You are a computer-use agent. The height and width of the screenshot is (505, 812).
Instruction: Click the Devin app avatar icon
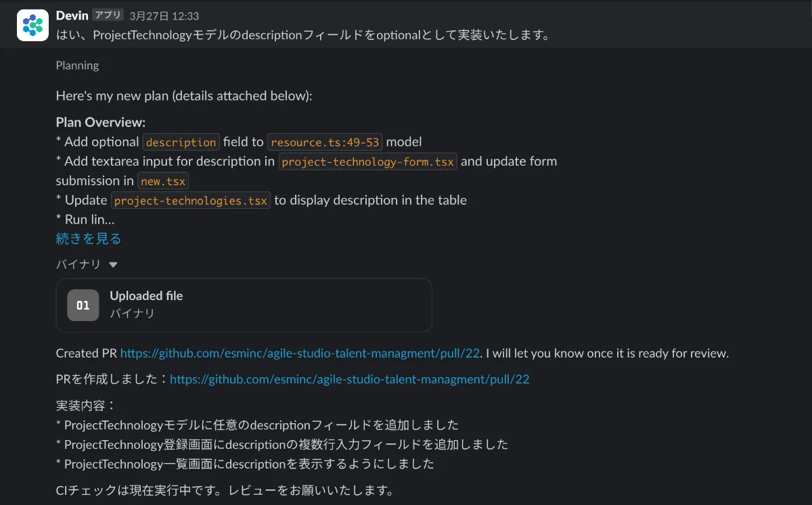(32, 25)
